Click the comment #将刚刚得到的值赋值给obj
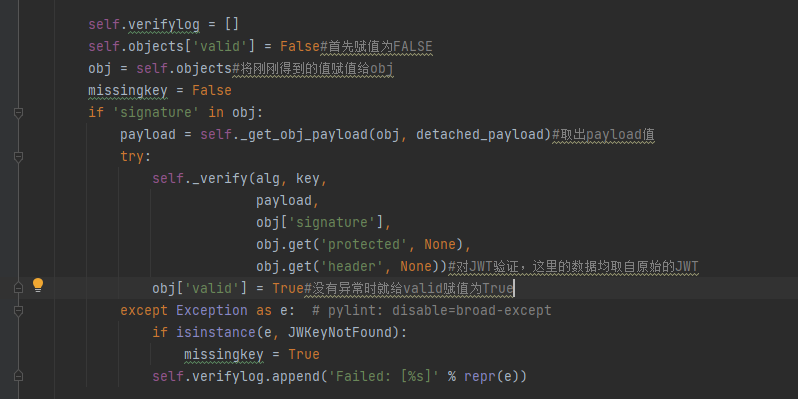798x399 pixels. [x=312, y=69]
